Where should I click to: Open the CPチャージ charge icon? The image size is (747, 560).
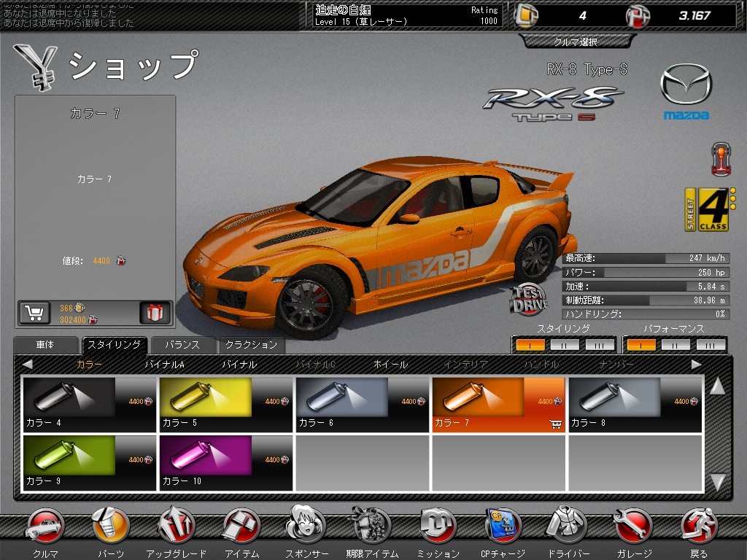(503, 526)
